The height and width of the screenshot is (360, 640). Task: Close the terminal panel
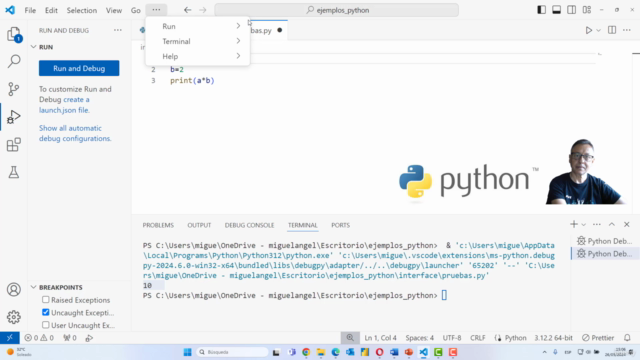tap(627, 224)
